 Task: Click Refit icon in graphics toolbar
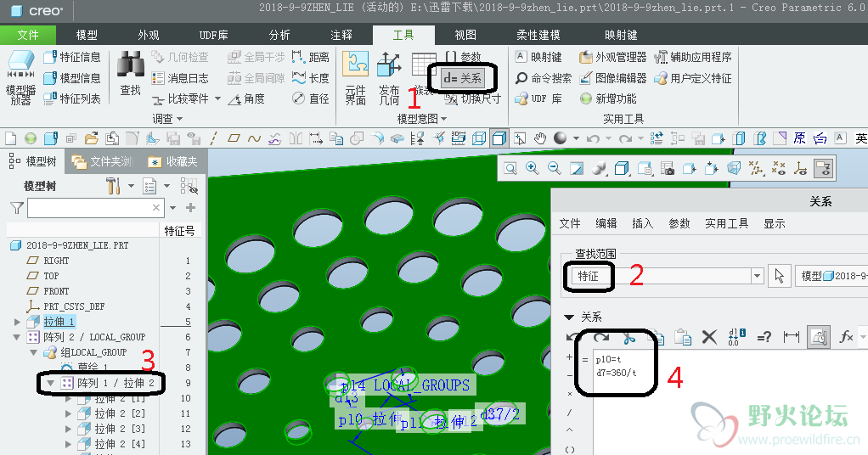(510, 168)
